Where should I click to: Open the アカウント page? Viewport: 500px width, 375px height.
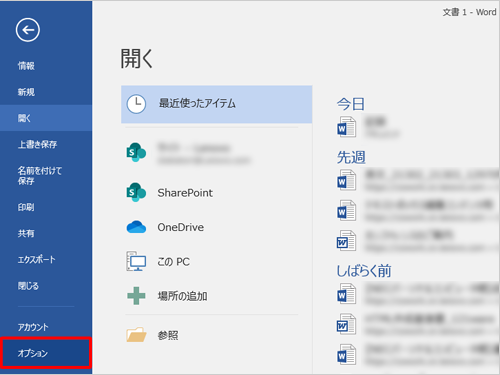tap(33, 327)
